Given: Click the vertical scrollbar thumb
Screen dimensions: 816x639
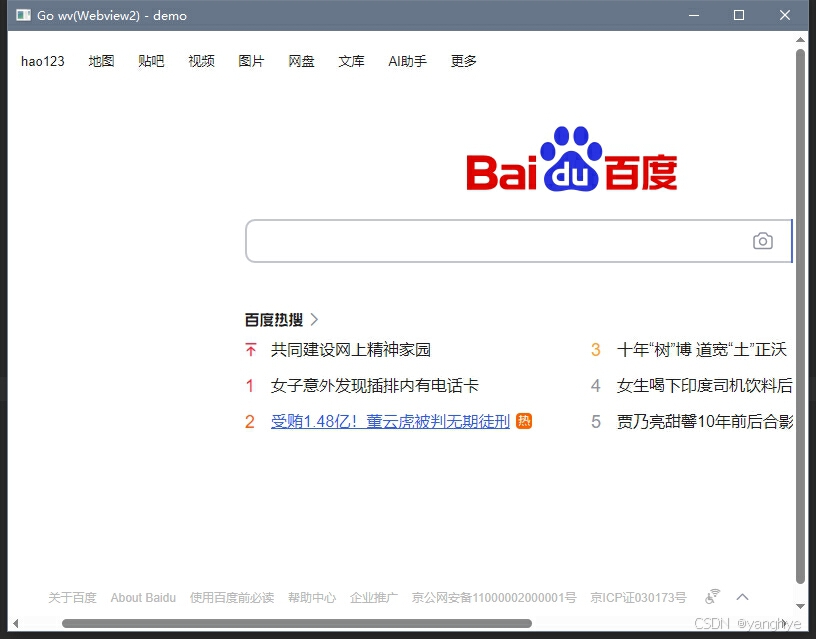Looking at the screenshot, I should click(800, 316).
